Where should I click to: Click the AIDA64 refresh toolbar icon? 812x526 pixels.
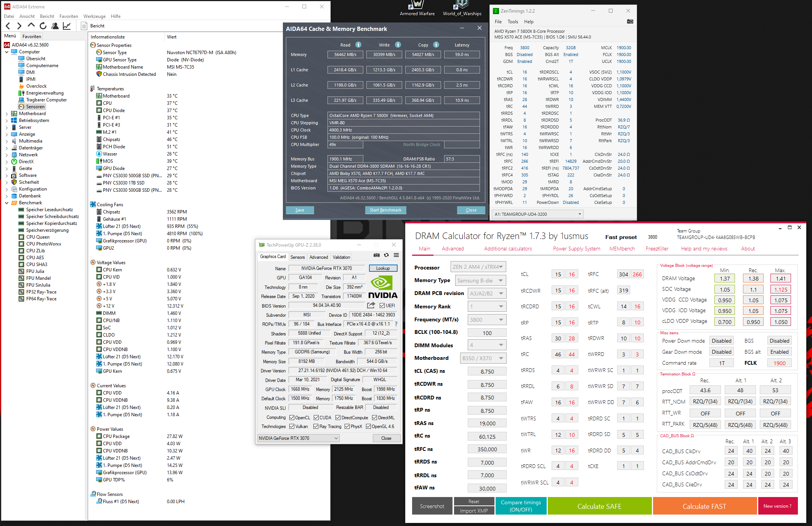click(43, 26)
